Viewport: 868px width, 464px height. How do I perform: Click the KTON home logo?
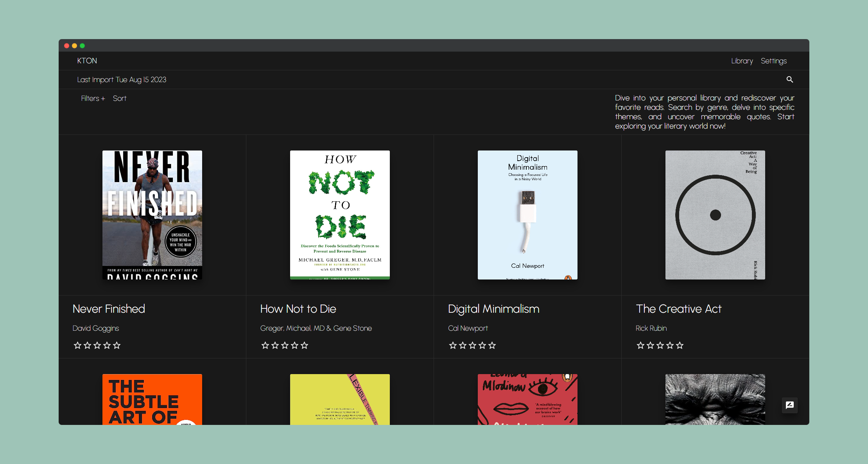tap(87, 61)
